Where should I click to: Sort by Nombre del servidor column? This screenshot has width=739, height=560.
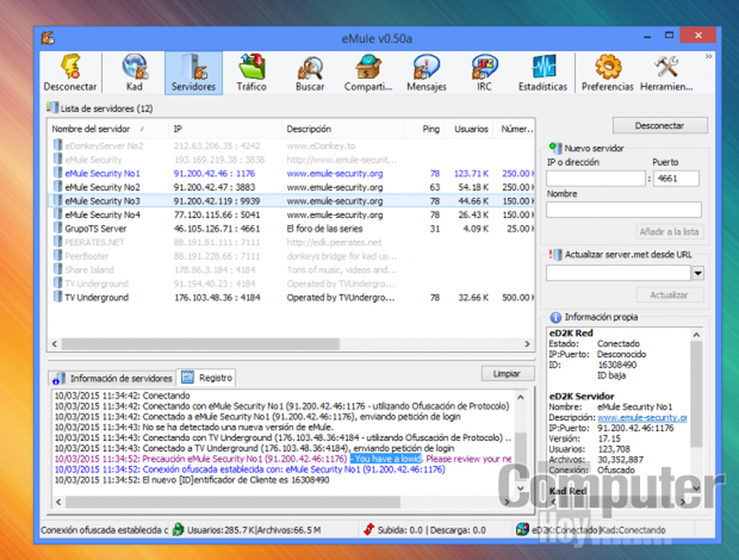click(x=91, y=129)
